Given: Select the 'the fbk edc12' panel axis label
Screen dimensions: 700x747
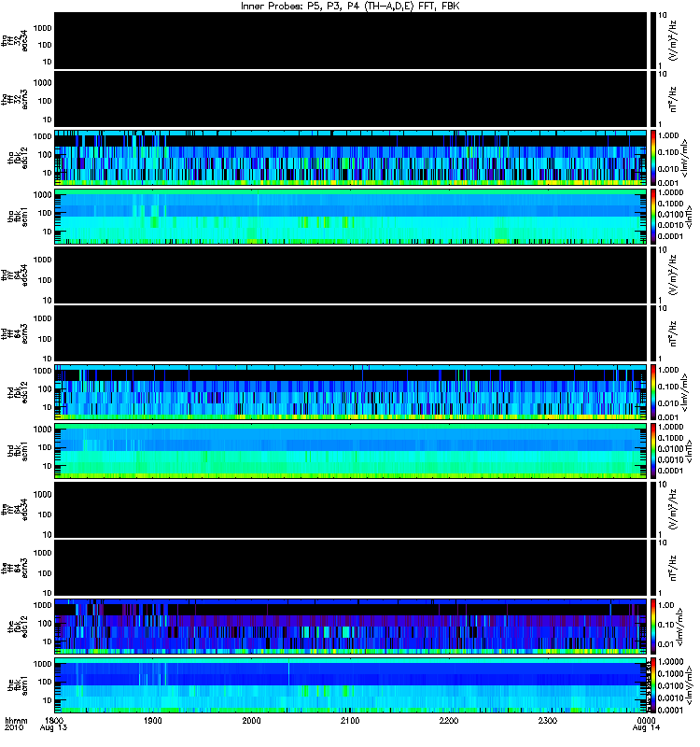Looking at the screenshot, I should pyautogui.click(x=18, y=627).
